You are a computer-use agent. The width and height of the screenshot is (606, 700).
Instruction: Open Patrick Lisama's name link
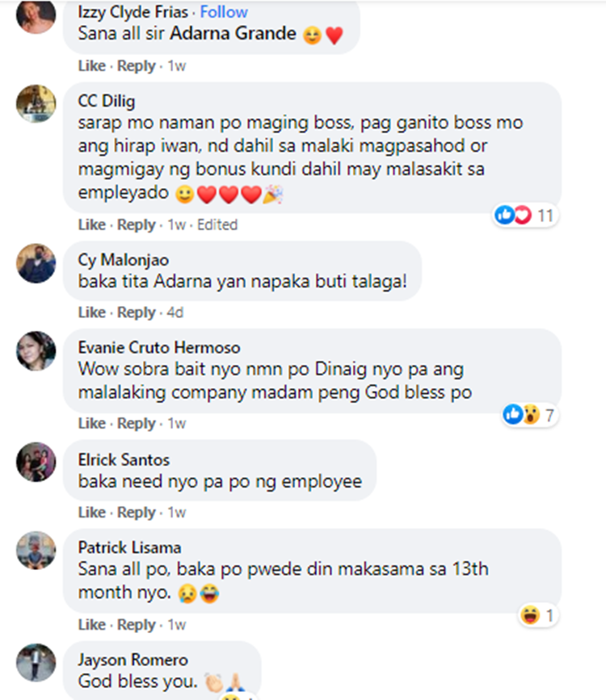tap(129, 547)
